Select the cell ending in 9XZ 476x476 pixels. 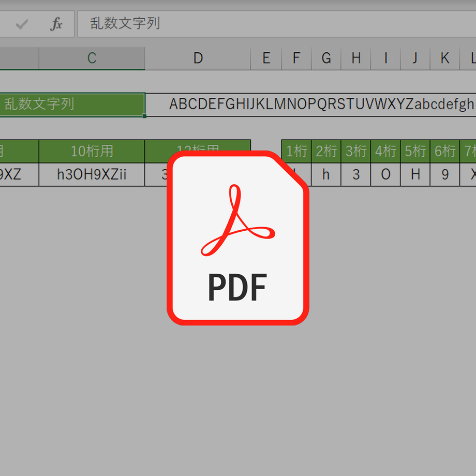click(x=19, y=174)
